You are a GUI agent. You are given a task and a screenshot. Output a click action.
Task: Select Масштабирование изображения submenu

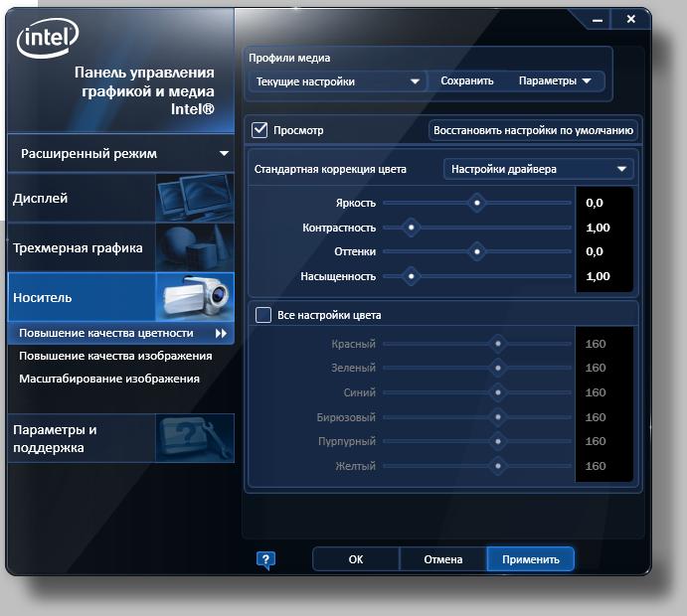pos(109,379)
